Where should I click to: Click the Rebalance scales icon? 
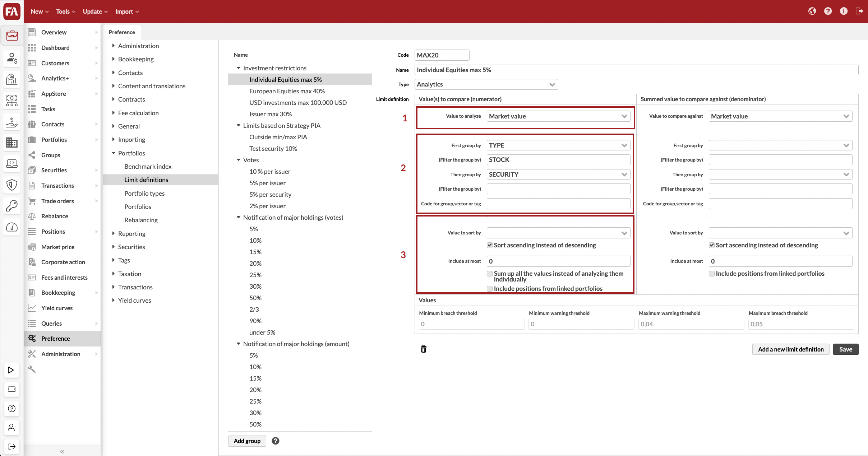[32, 216]
